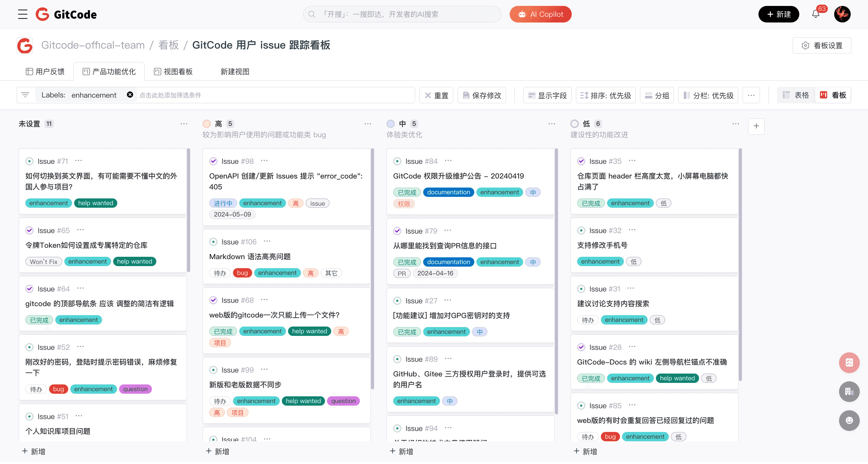Toggle completed check on Issue #98
Image resolution: width=868 pixels, height=464 pixels.
(213, 161)
